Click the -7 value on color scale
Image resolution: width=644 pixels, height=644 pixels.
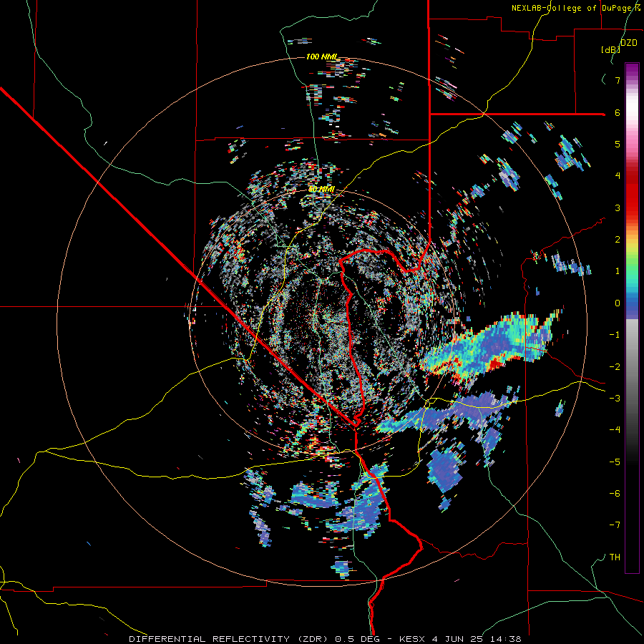click(615, 525)
